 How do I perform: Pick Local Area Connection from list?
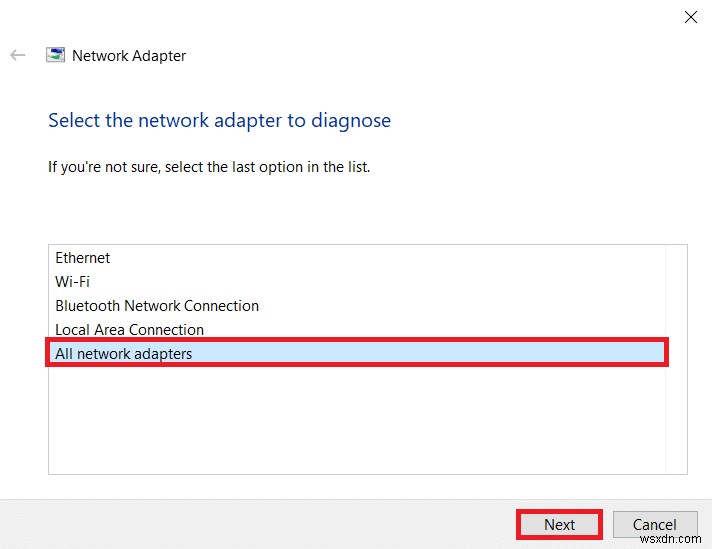(130, 330)
